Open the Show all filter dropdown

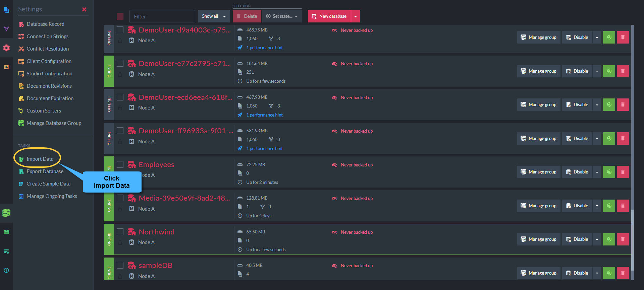(214, 16)
